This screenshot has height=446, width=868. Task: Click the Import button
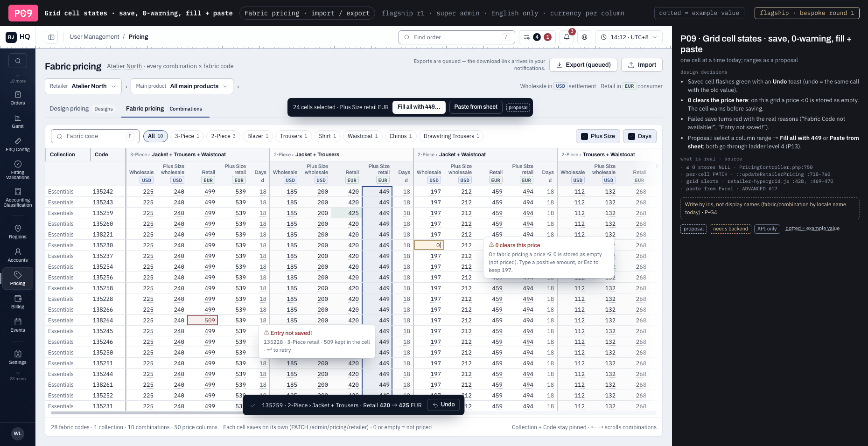(x=642, y=65)
